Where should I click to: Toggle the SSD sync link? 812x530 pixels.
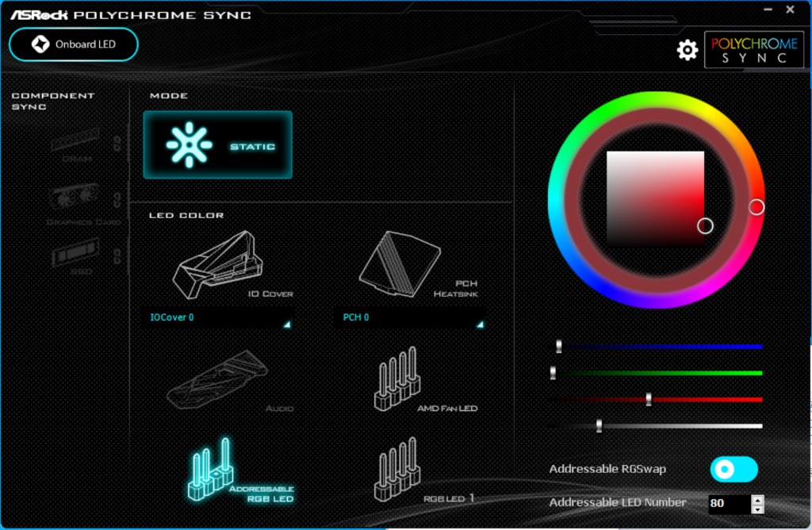click(x=117, y=256)
